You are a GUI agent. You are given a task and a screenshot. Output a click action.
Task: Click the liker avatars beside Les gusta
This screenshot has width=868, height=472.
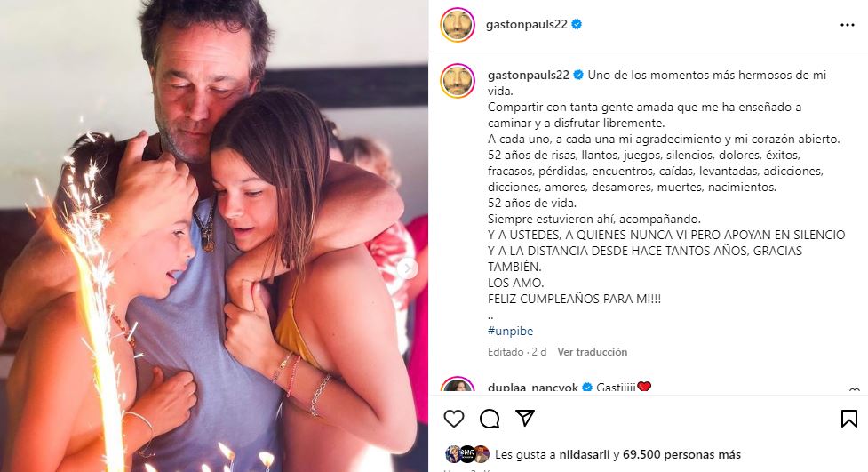click(467, 454)
